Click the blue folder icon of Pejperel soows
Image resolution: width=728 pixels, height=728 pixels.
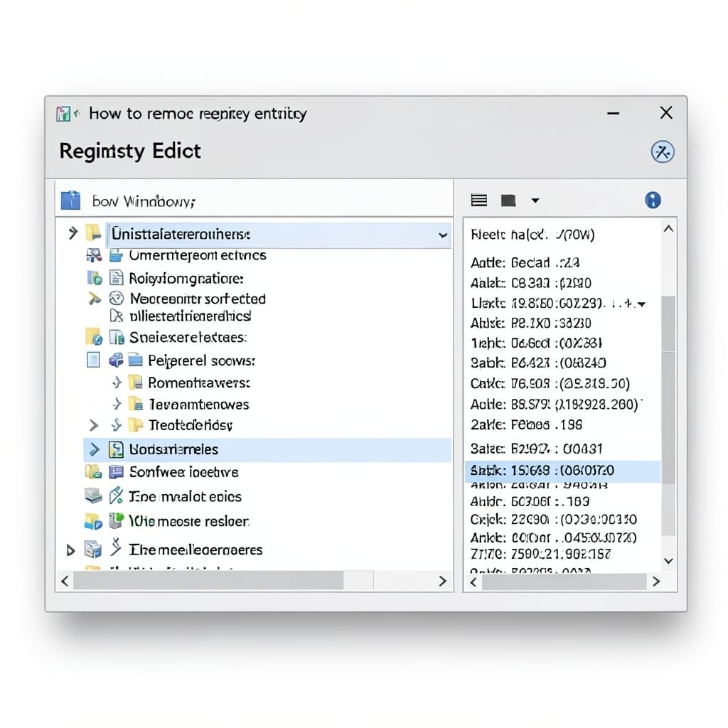135,360
